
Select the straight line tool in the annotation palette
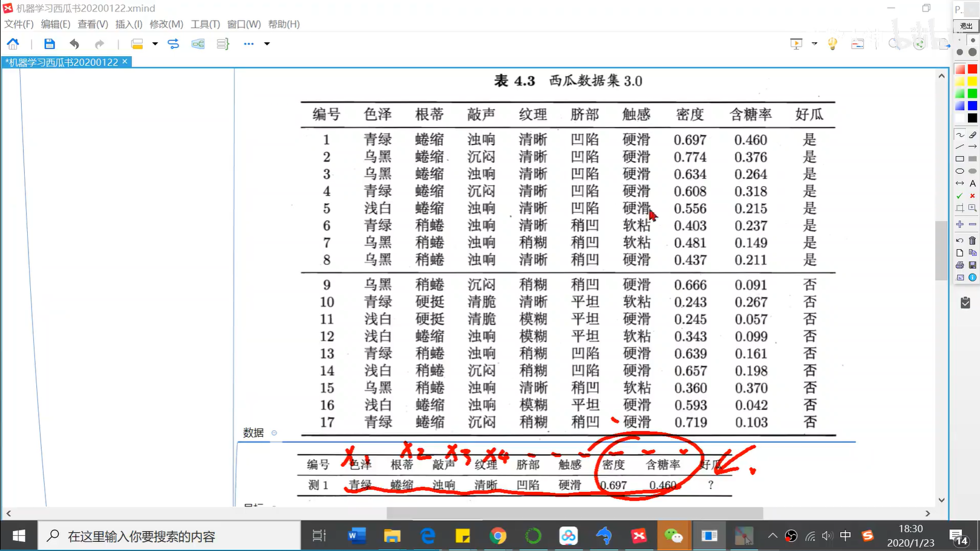coord(960,147)
